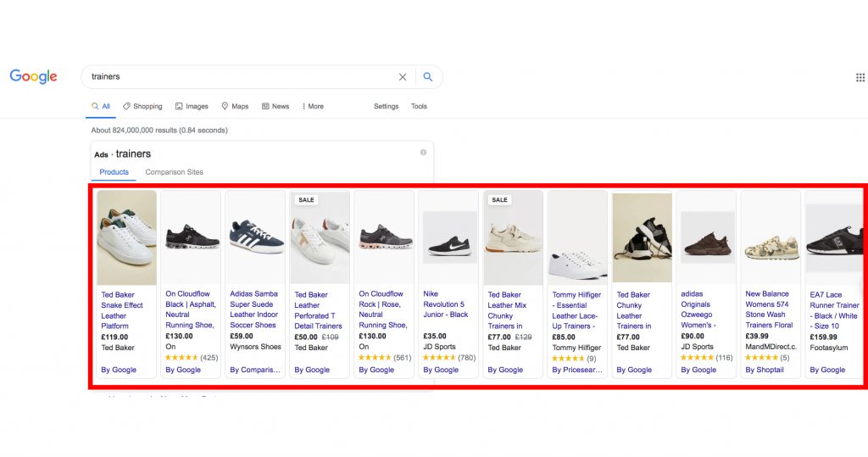Viewport: 868px width, 457px height.
Task: Open Ted Baker Chunky Leather Trainers image
Action: click(643, 238)
